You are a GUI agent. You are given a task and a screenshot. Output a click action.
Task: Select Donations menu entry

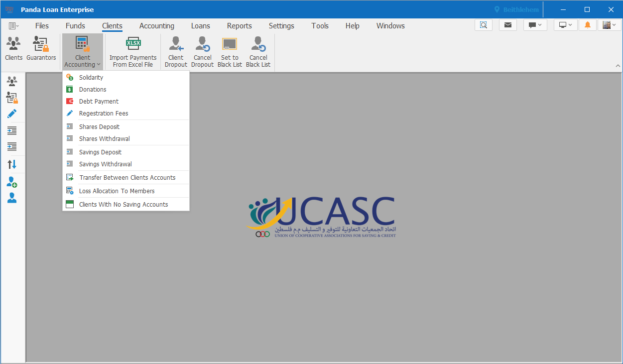[x=126, y=89]
